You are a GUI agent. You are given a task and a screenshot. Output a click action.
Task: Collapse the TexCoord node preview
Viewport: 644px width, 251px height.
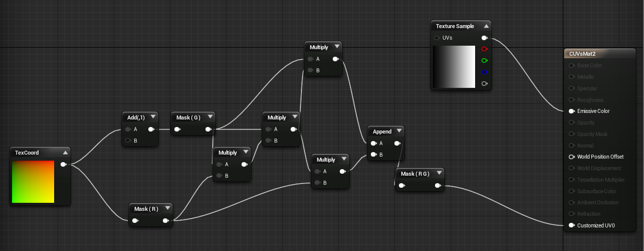click(x=65, y=152)
